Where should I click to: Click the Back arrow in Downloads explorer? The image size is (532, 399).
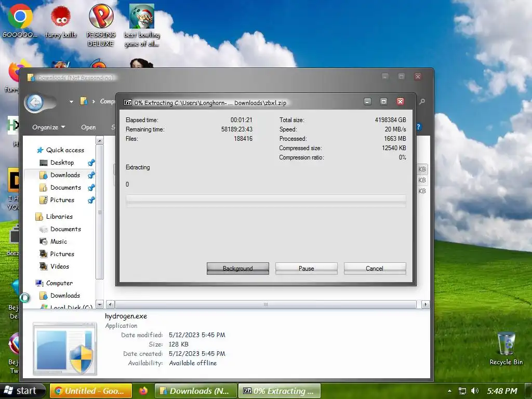[x=35, y=102]
